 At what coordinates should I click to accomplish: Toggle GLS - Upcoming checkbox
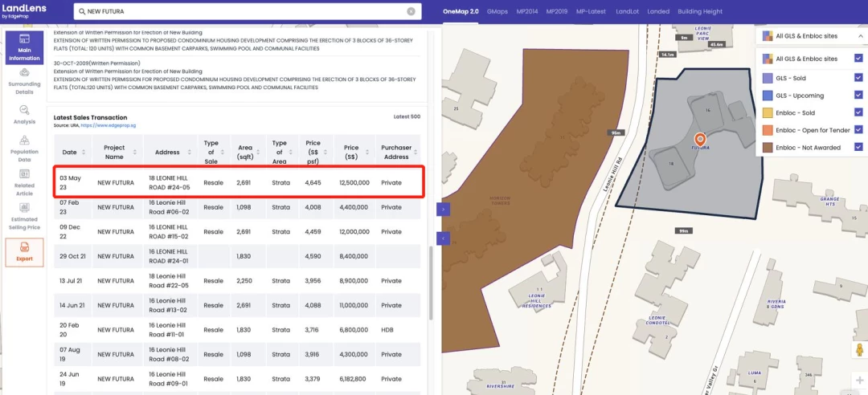(x=858, y=96)
